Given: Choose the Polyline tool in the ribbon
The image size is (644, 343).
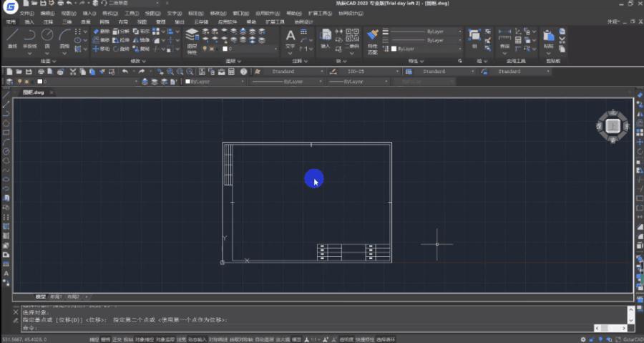Looking at the screenshot, I should 29,38.
